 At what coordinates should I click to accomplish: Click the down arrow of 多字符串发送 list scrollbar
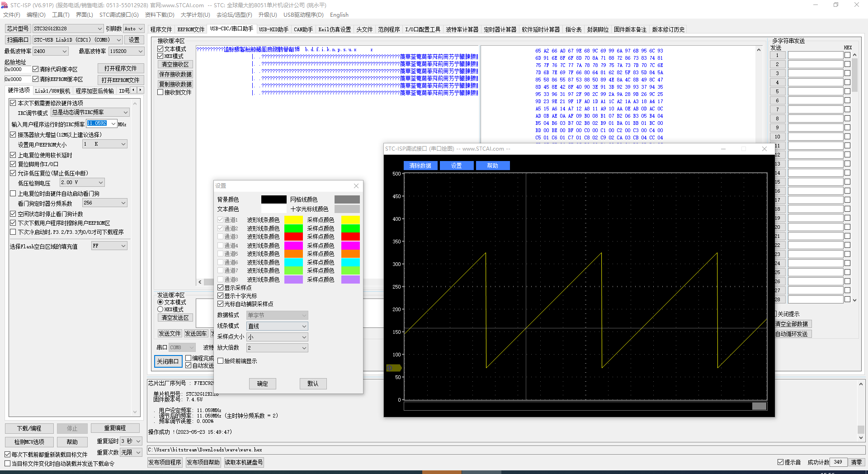(x=854, y=300)
